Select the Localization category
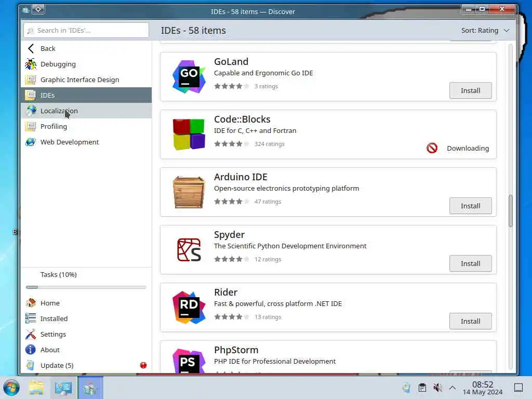 tap(86, 111)
